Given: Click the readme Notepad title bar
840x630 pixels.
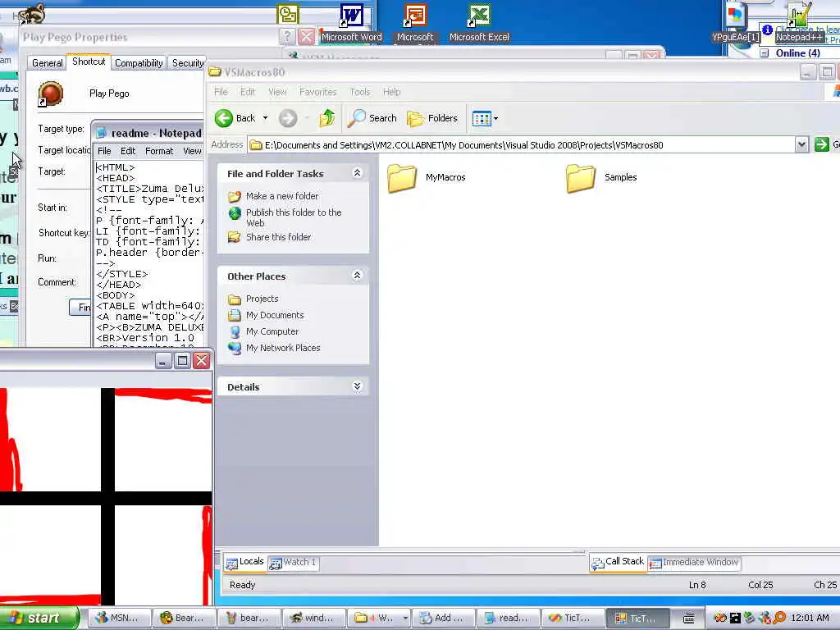Looking at the screenshot, I should point(148,133).
